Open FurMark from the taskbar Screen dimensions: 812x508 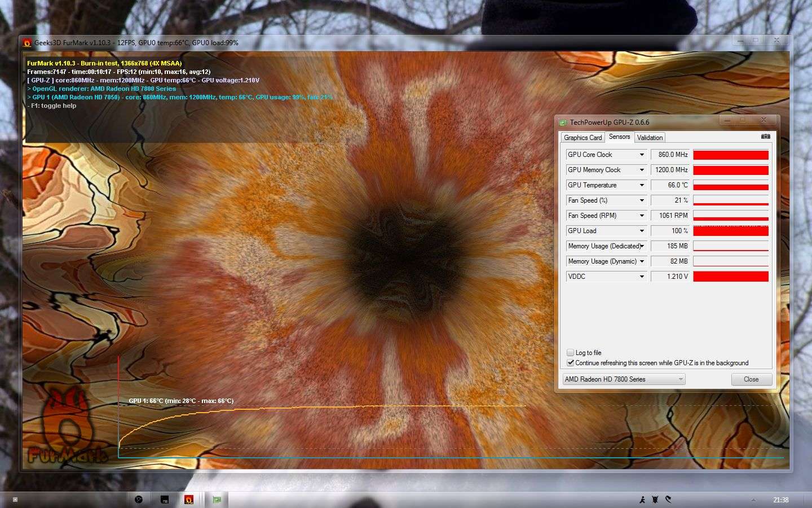click(189, 499)
